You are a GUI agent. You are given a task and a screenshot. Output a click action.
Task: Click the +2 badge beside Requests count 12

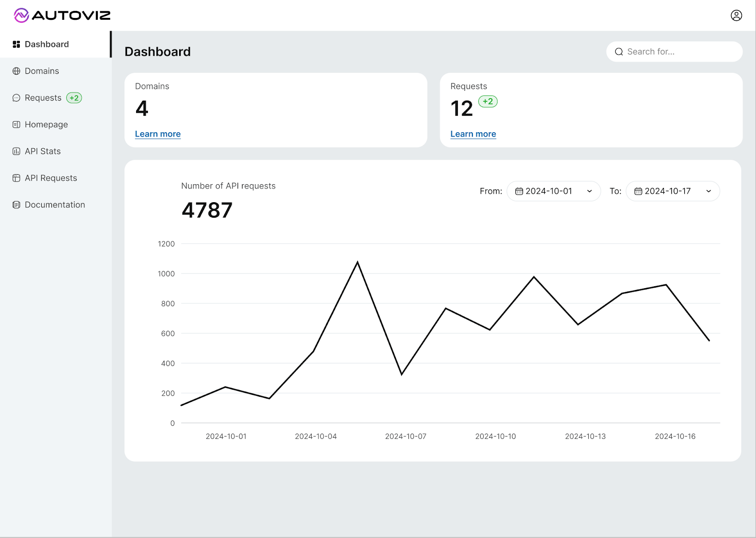(x=488, y=102)
